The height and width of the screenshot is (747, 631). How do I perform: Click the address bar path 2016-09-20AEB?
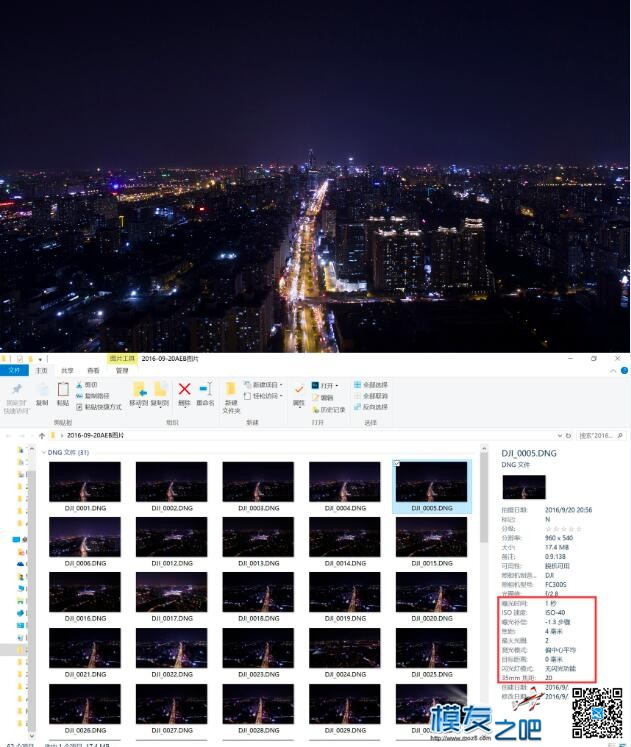coord(95,435)
